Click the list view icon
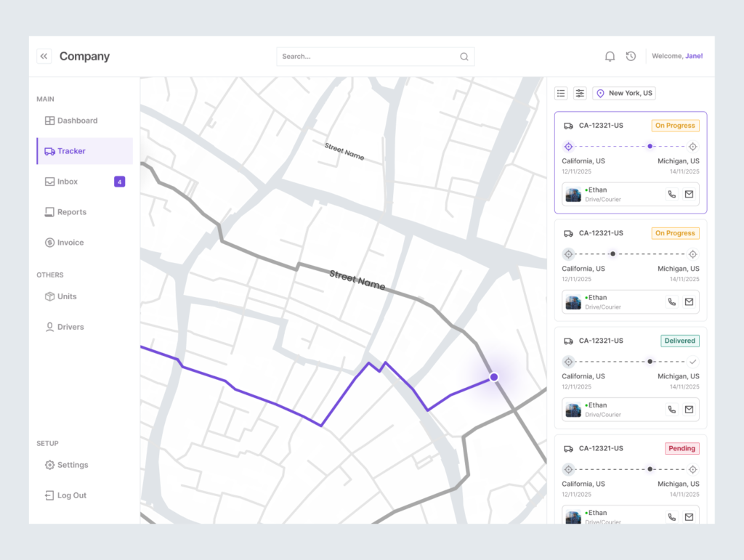The width and height of the screenshot is (744, 560). pos(561,93)
